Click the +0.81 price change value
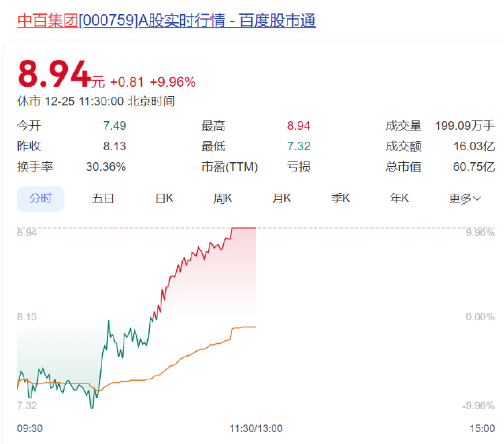 (127, 82)
